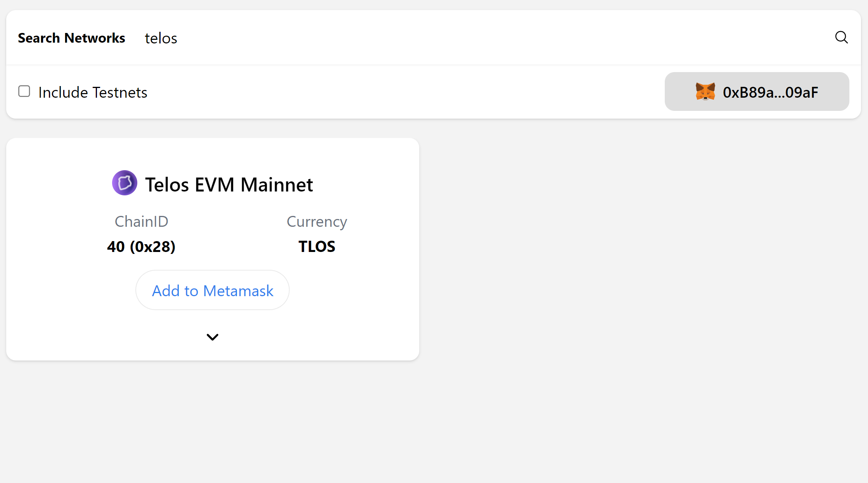The height and width of the screenshot is (483, 868).
Task: Click the Currency heading label
Action: pos(316,222)
